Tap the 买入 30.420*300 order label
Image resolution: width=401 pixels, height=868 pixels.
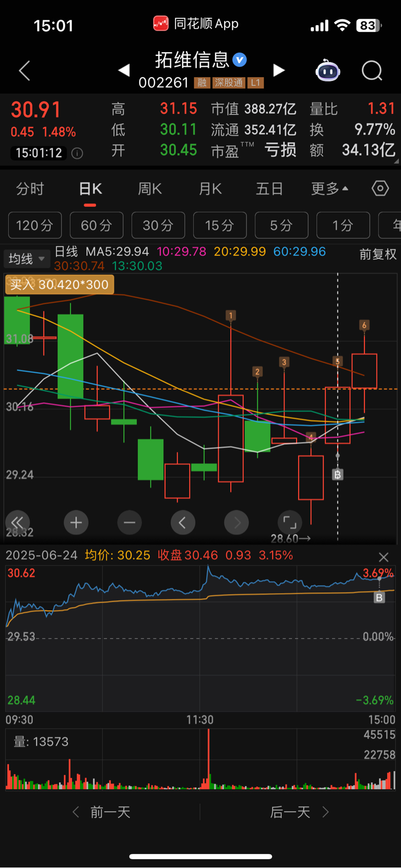coord(60,284)
